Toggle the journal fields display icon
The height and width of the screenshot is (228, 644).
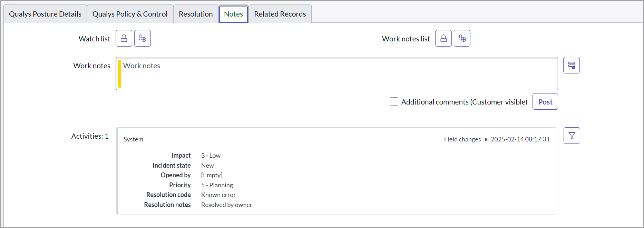click(x=572, y=65)
